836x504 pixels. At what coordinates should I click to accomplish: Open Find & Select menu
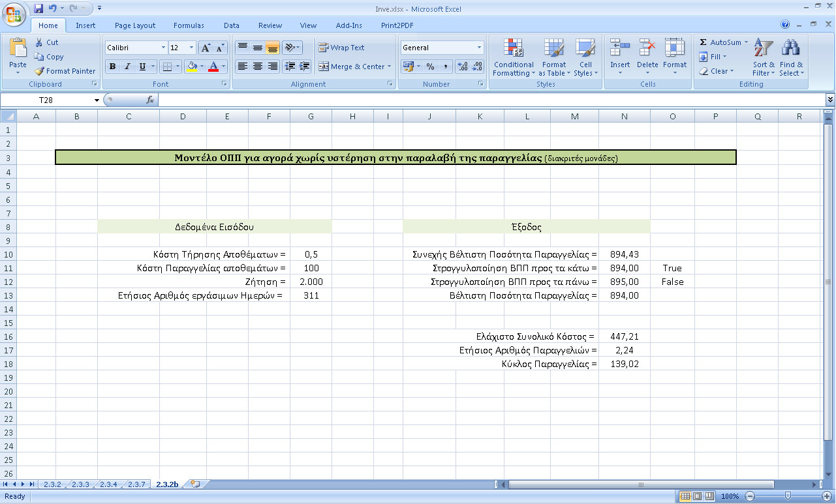coord(791,57)
